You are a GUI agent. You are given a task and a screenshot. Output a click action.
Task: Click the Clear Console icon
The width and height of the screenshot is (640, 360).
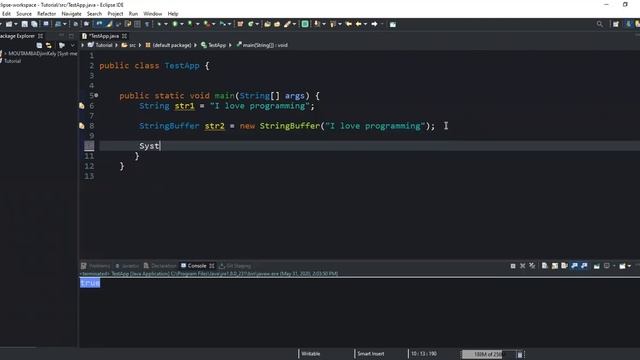coord(544,266)
